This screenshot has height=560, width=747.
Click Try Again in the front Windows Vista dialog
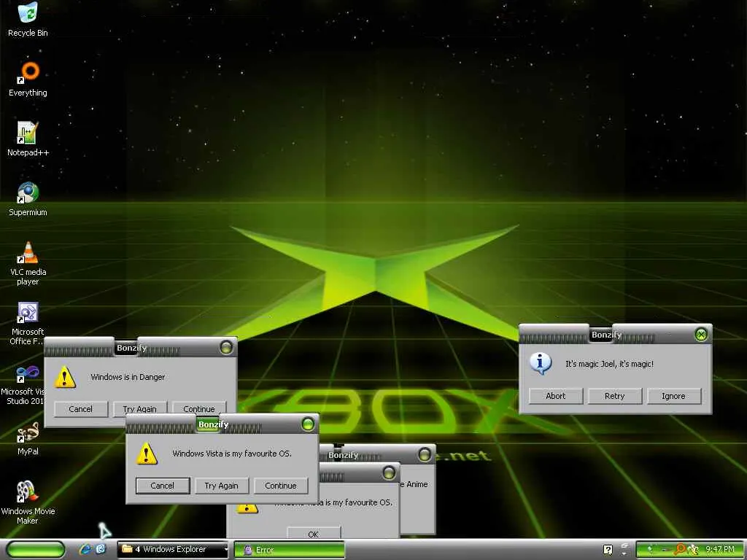point(222,485)
